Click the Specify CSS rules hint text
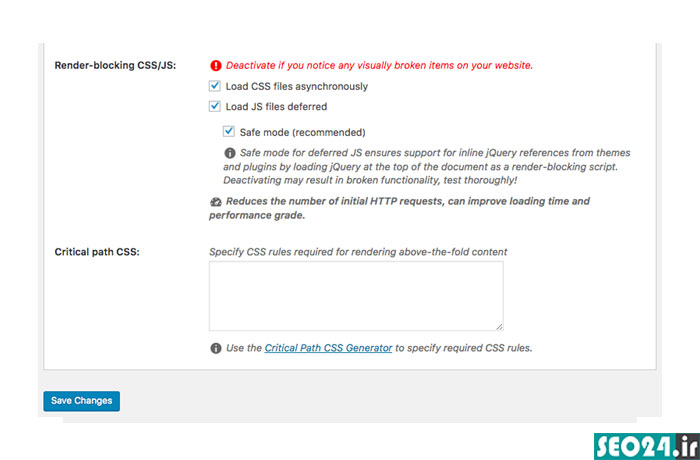 (x=358, y=252)
